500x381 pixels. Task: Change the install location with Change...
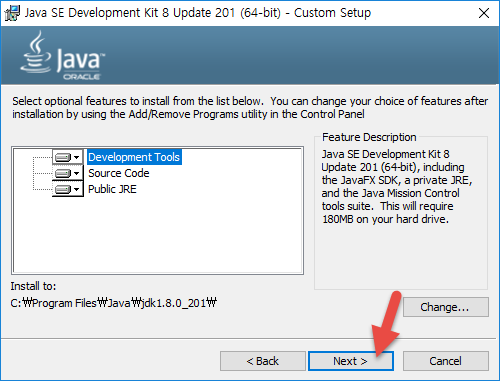(x=446, y=307)
